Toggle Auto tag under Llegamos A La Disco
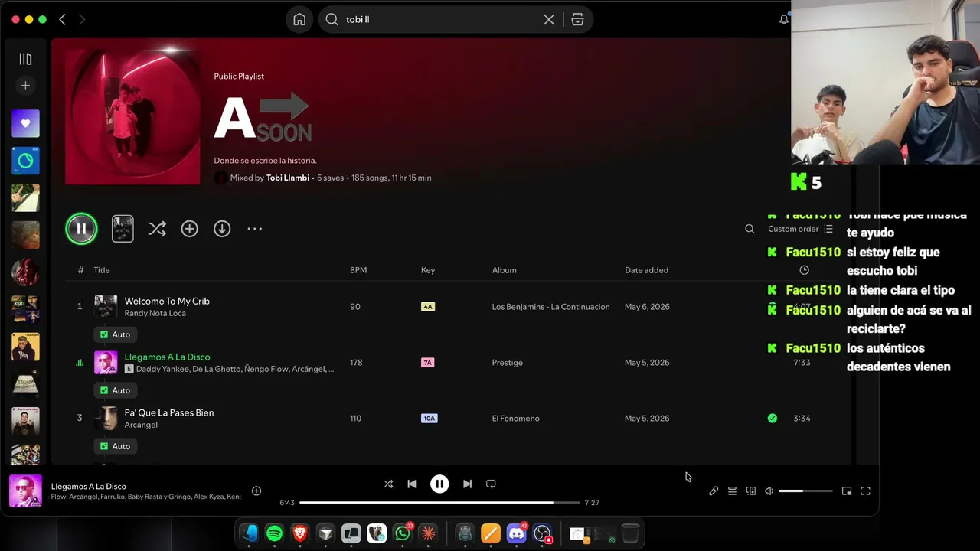The height and width of the screenshot is (551, 980). coord(115,390)
